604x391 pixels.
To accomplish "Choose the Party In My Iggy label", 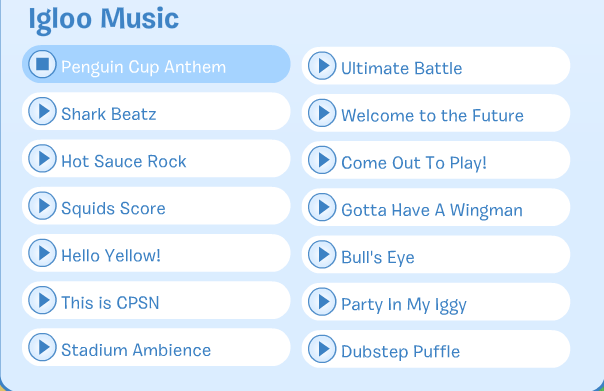I will pos(404,305).
